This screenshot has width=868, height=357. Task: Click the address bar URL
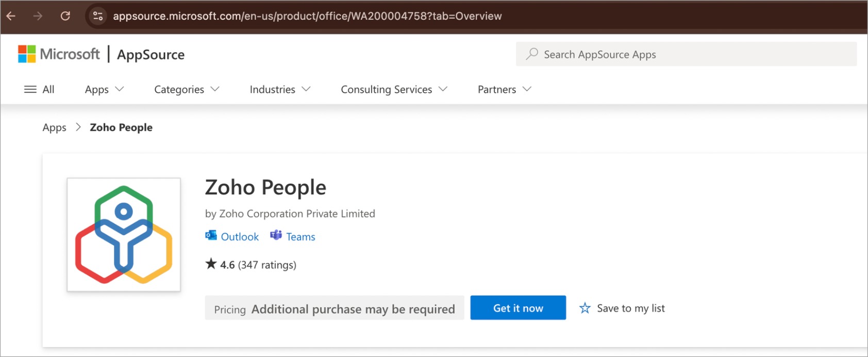pyautogui.click(x=307, y=16)
